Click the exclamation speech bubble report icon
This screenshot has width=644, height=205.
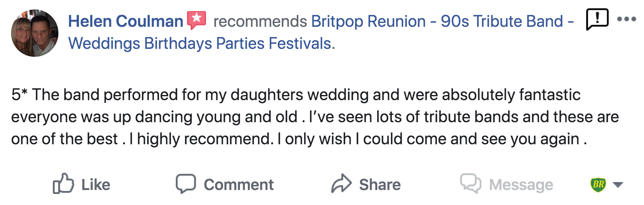click(597, 19)
